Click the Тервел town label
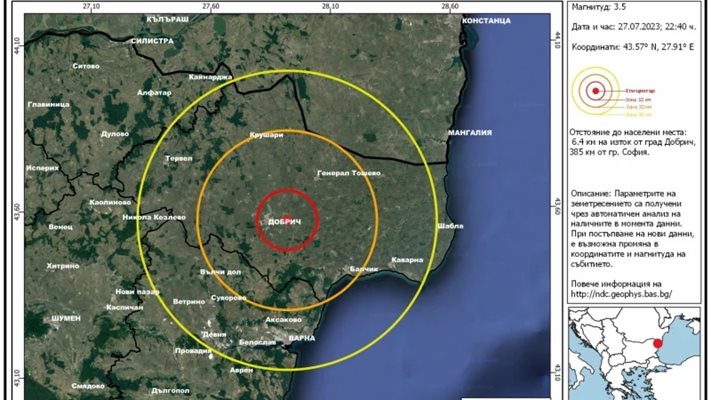The image size is (711, 400). (177, 159)
